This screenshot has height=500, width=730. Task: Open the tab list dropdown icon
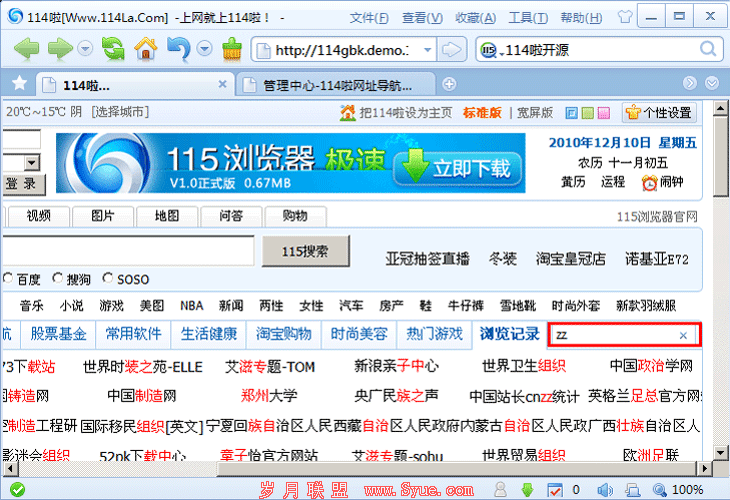pyautogui.click(x=712, y=83)
